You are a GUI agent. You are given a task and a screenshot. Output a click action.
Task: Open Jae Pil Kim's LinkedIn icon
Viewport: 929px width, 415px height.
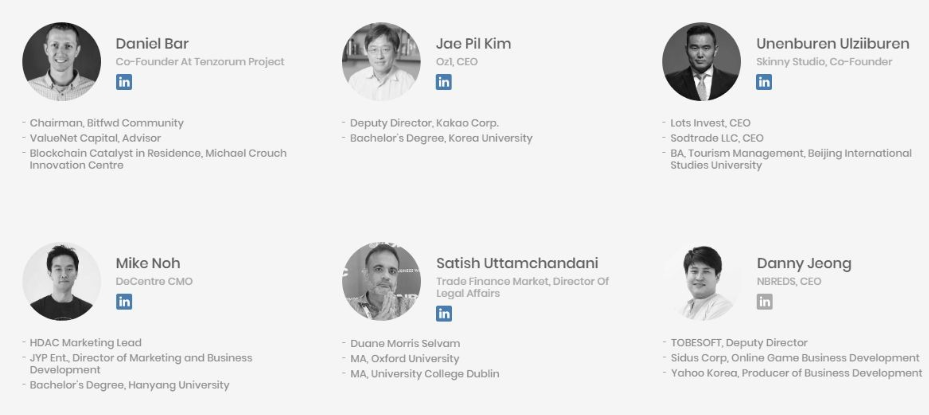(x=444, y=82)
